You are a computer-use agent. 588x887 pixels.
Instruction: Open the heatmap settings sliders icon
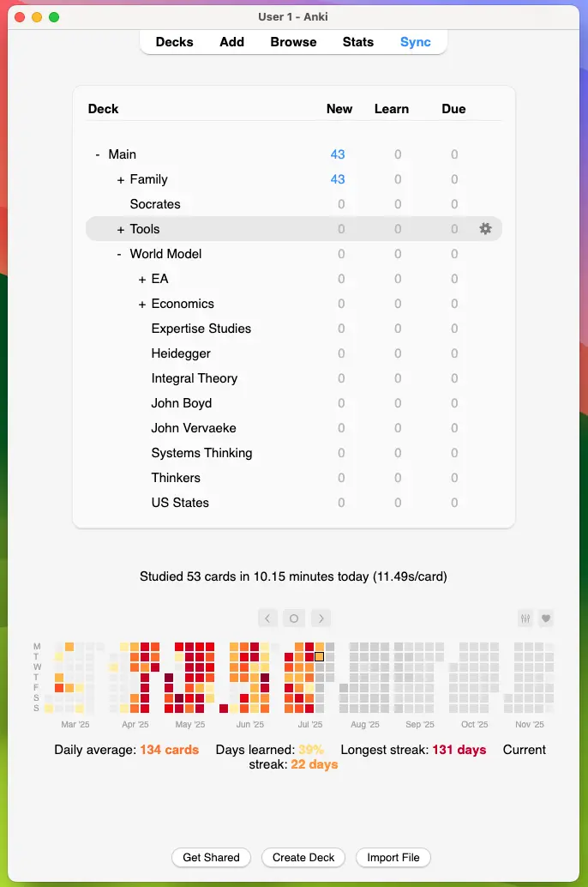pyautogui.click(x=525, y=618)
